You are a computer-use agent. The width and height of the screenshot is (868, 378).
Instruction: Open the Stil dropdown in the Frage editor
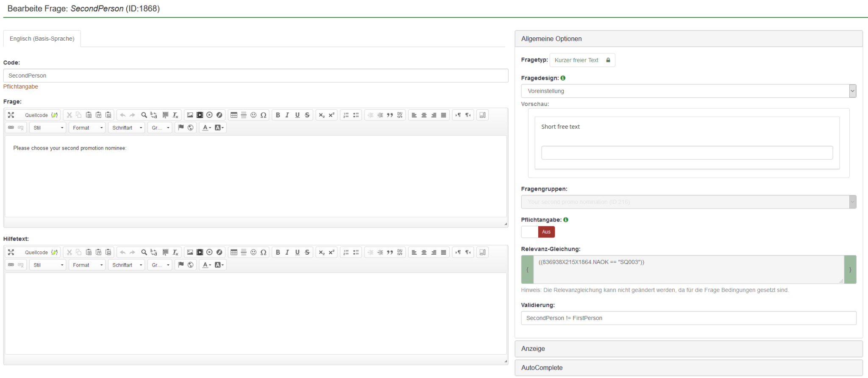(48, 128)
